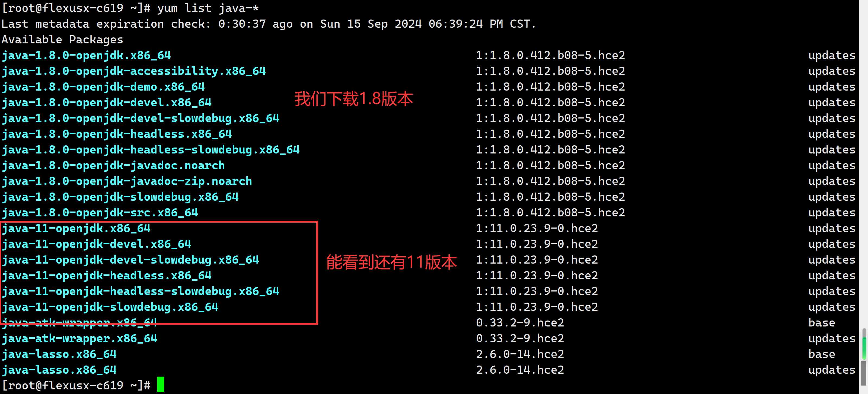Screen dimensions: 868x394
Task: Select the red highlight box around java-11 packages
Action: click(x=159, y=273)
